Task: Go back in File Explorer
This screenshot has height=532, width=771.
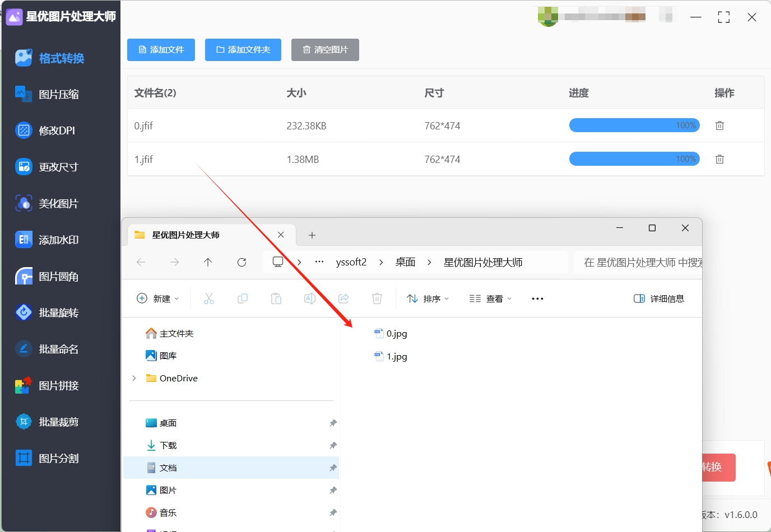Action: pos(141,262)
